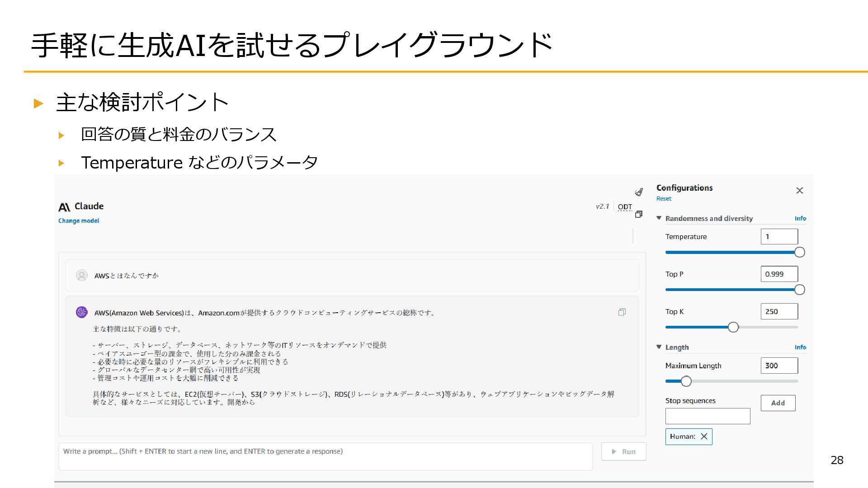Open Info link for Length section
868x488 pixels.
(800, 347)
